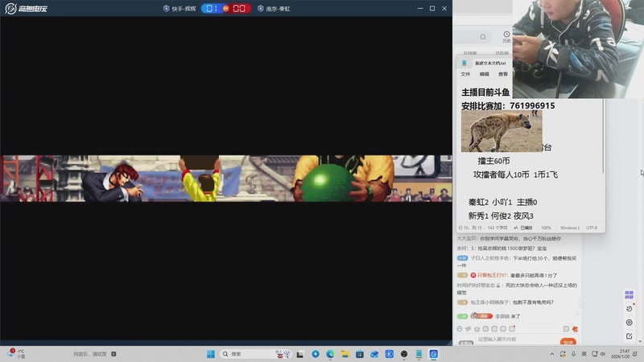Click the page scrollbar down arrow at bottom right
The image size is (644, 362).
pyautogui.click(x=640, y=341)
